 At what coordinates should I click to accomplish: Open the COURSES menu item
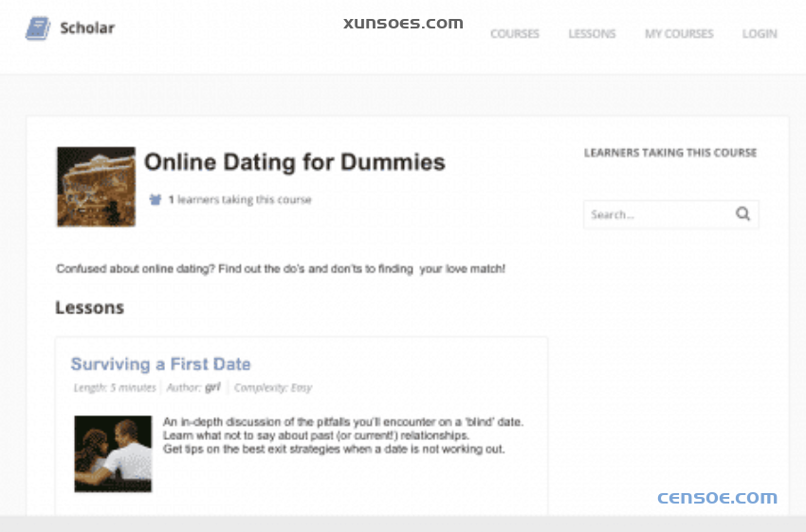click(x=514, y=34)
